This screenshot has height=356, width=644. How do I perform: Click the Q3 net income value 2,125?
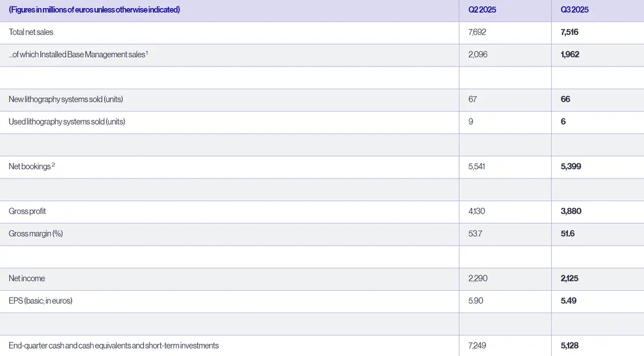coord(571,278)
